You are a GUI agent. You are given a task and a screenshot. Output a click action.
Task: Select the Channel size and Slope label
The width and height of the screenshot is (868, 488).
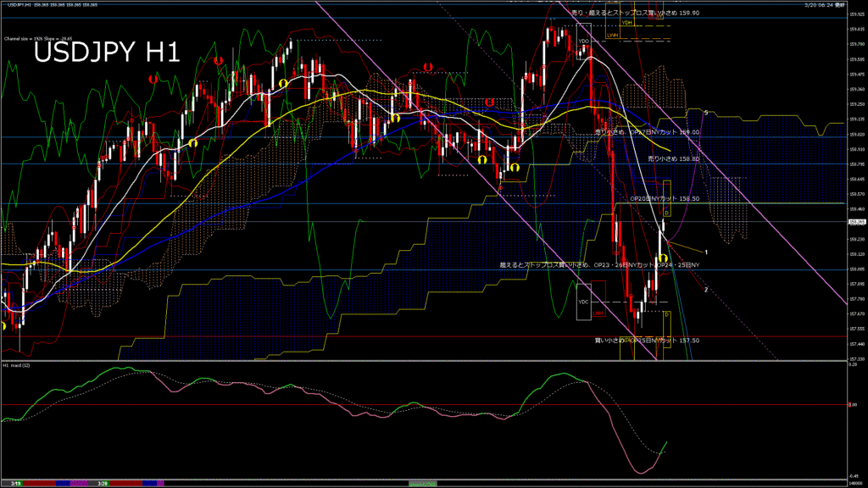coord(37,38)
